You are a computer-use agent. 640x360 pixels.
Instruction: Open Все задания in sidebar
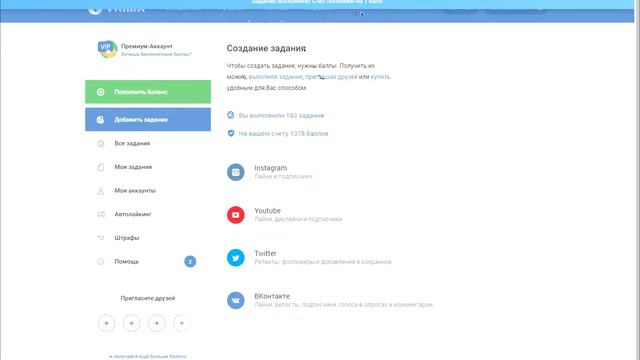point(132,143)
